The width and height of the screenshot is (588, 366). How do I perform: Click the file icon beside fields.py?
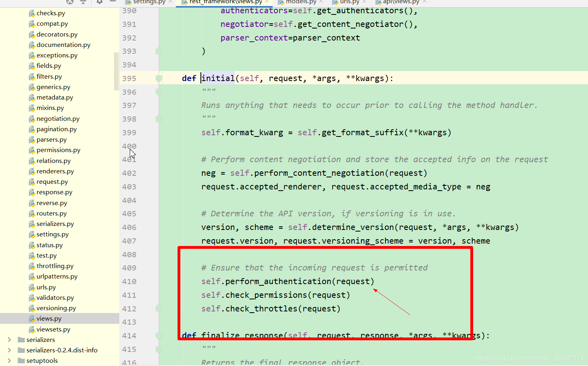coord(32,66)
